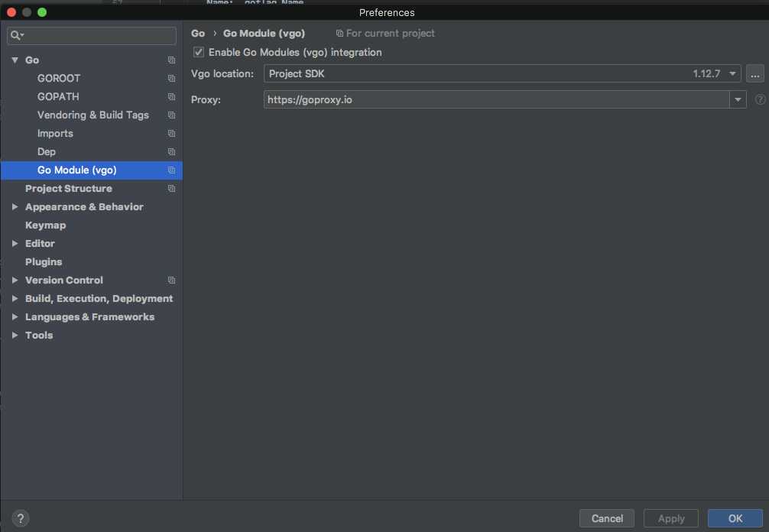The height and width of the screenshot is (532, 769).
Task: Click the copy icon before For current project
Action: click(x=339, y=34)
